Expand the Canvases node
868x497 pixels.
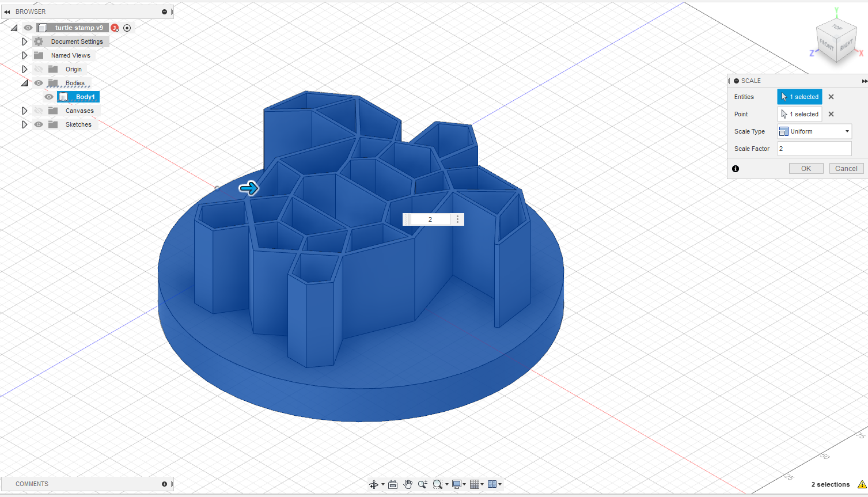click(x=24, y=111)
